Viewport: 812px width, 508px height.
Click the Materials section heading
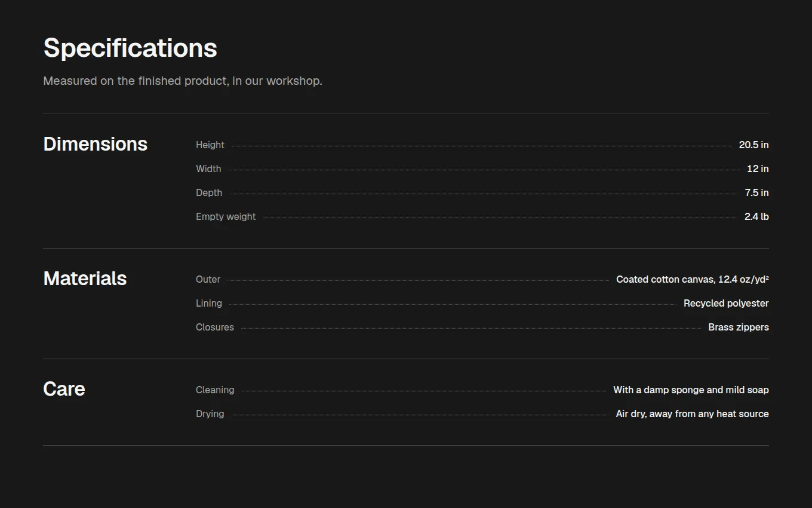coord(85,279)
